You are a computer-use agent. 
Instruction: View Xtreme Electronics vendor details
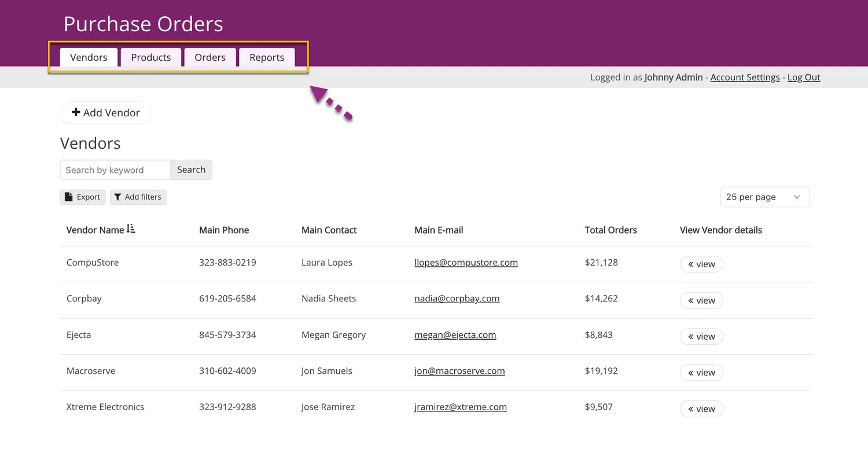(x=701, y=409)
